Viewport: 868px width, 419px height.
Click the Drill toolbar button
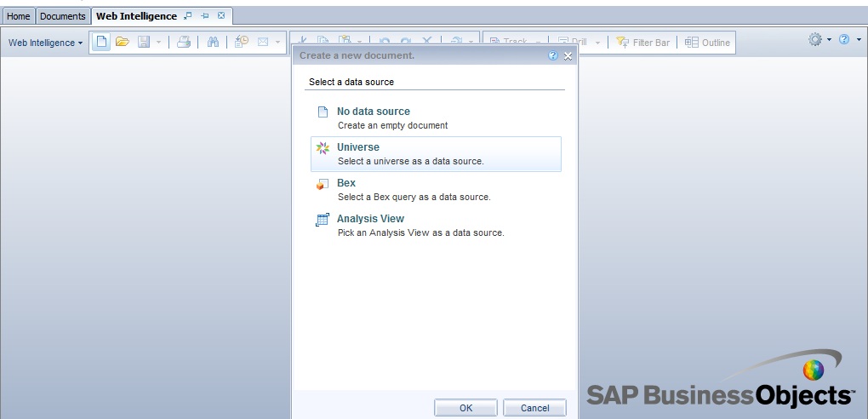573,42
